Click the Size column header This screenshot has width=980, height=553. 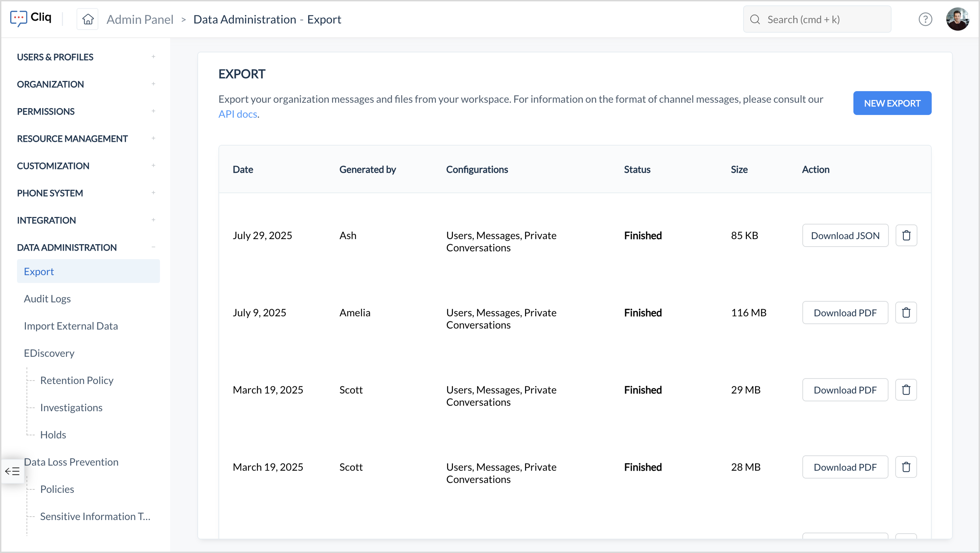[x=739, y=169]
